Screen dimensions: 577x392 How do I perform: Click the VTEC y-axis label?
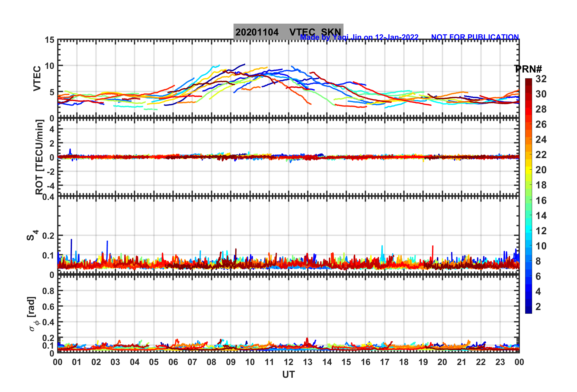37,78
